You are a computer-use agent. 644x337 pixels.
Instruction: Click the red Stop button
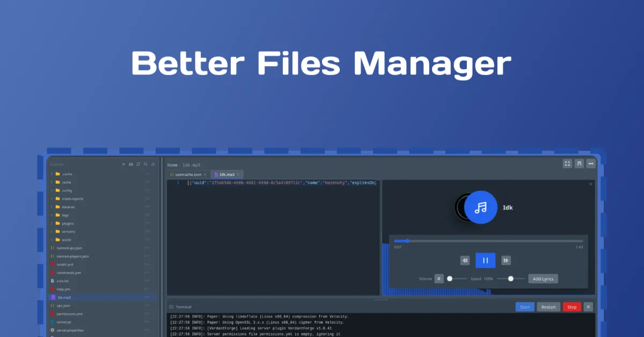point(572,307)
